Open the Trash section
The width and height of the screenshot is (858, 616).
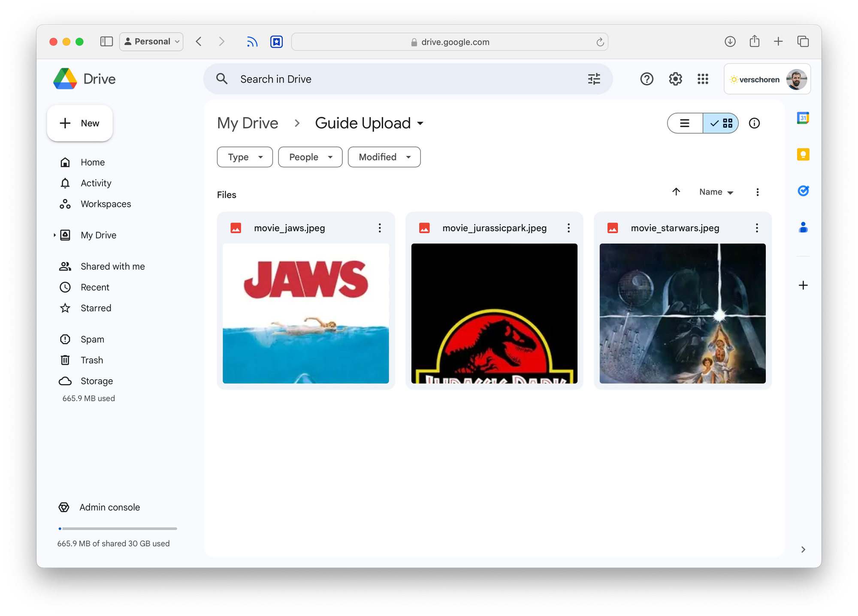point(92,360)
